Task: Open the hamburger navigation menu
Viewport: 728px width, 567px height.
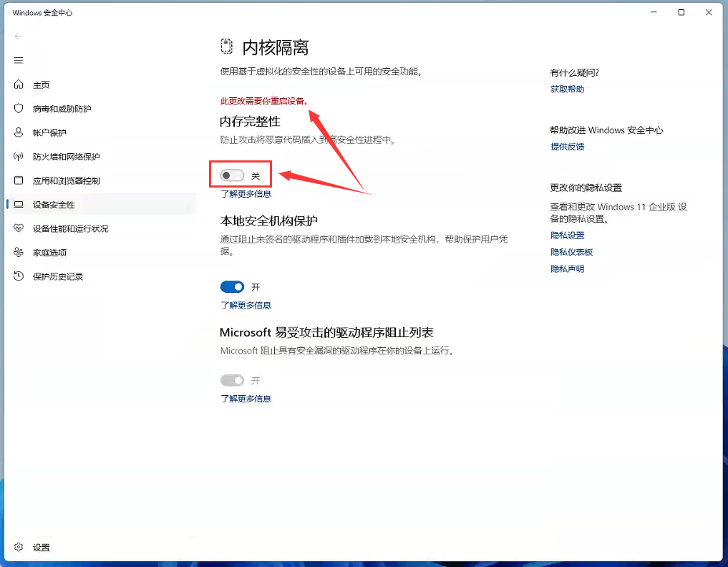Action: pos(19,60)
